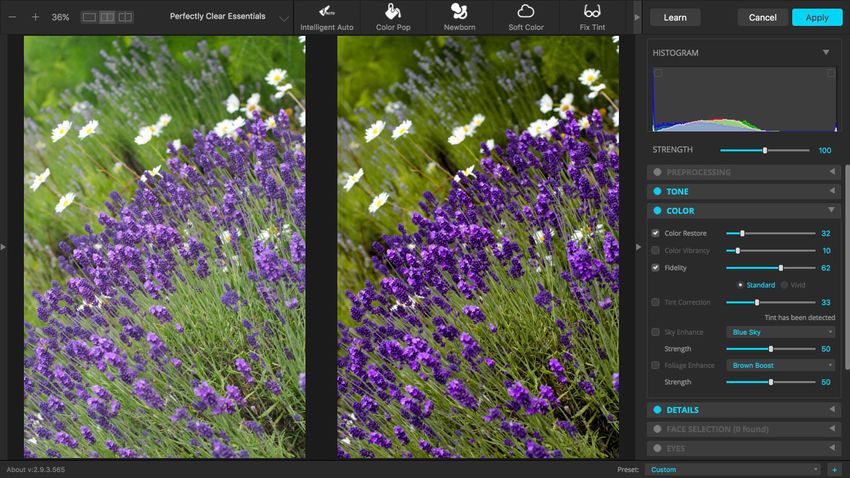Viewport: 850px width, 478px height.
Task: Collapse the right panel with middle arrow
Action: (639, 247)
